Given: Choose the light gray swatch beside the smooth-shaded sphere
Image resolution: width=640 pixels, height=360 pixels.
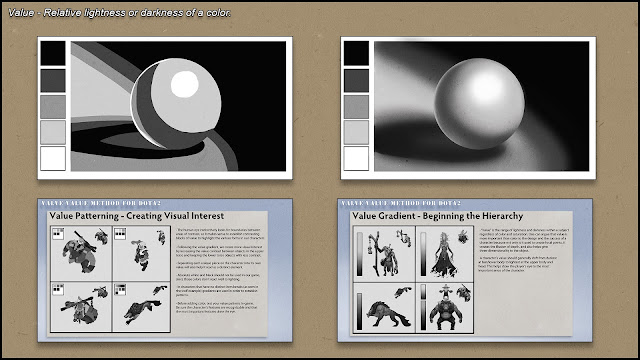Looking at the screenshot, I should 356,132.
